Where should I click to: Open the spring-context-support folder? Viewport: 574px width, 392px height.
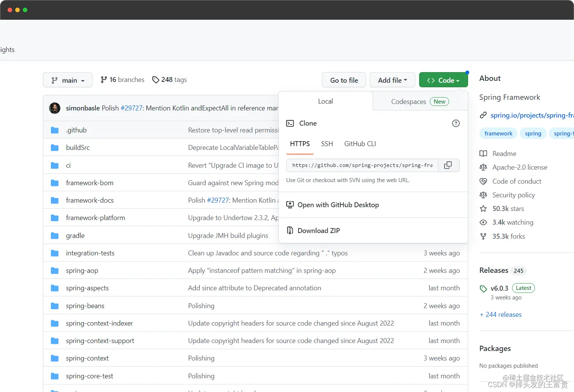(x=100, y=341)
